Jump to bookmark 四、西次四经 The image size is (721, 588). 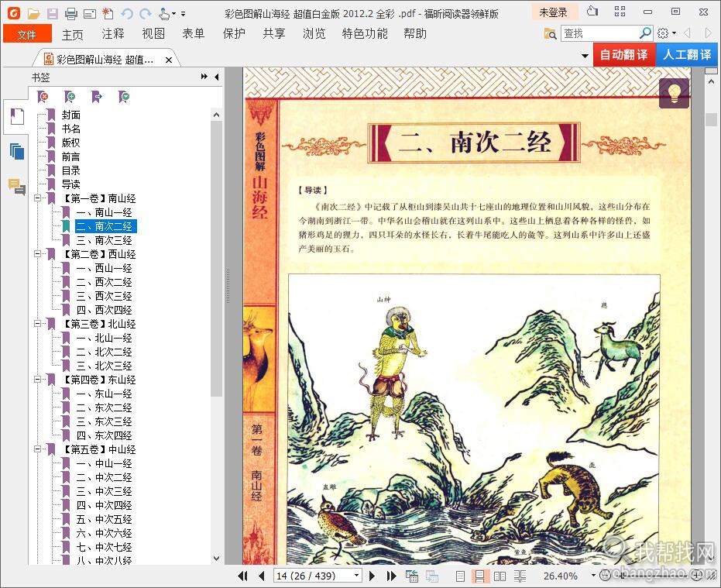[x=104, y=310]
